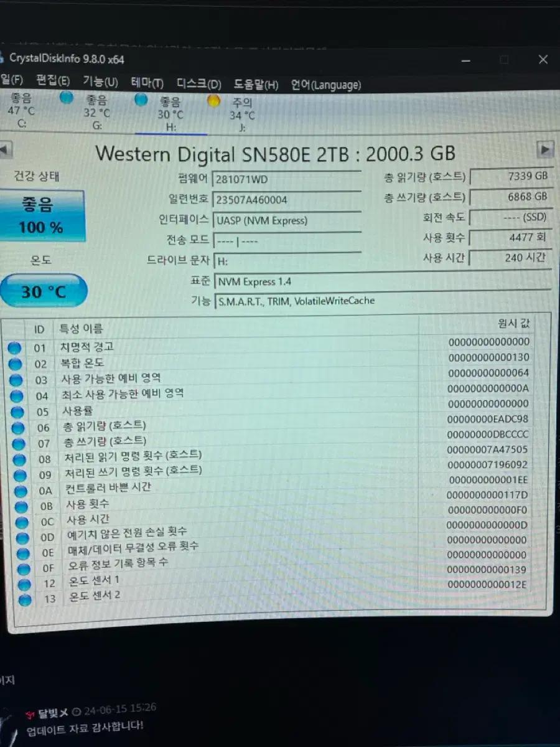This screenshot has height=747, width=560.
Task: Select the 컨트롤러 바쁜 시간 attribute name
Action: (x=108, y=488)
